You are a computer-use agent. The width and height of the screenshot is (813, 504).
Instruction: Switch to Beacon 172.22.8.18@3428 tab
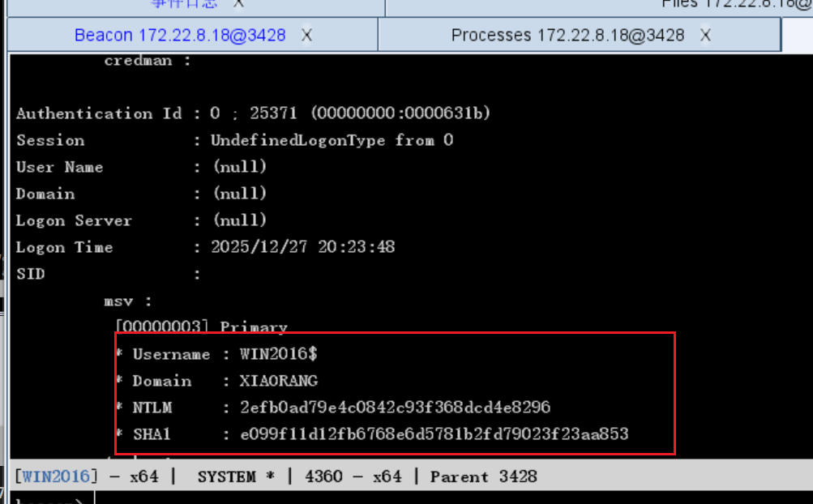pyautogui.click(x=180, y=36)
